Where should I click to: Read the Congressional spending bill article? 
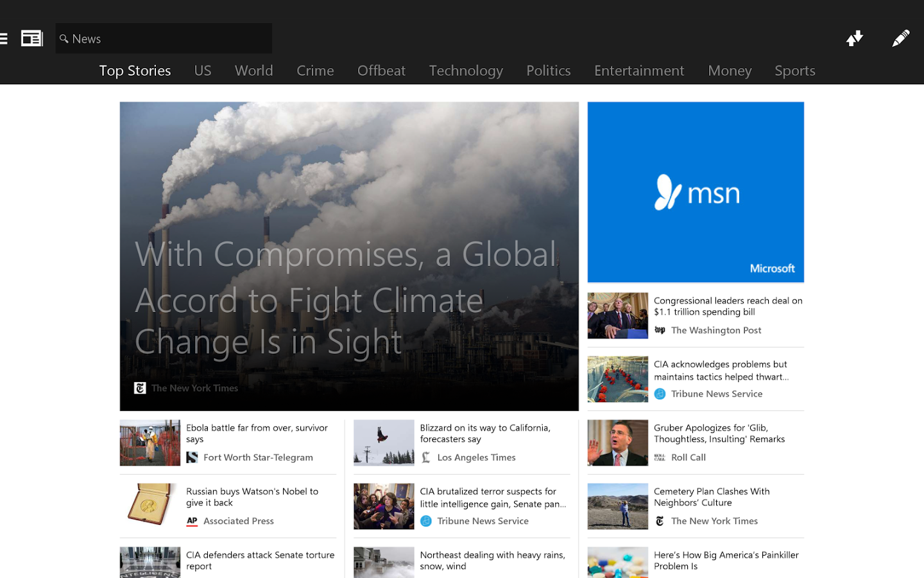(728, 306)
